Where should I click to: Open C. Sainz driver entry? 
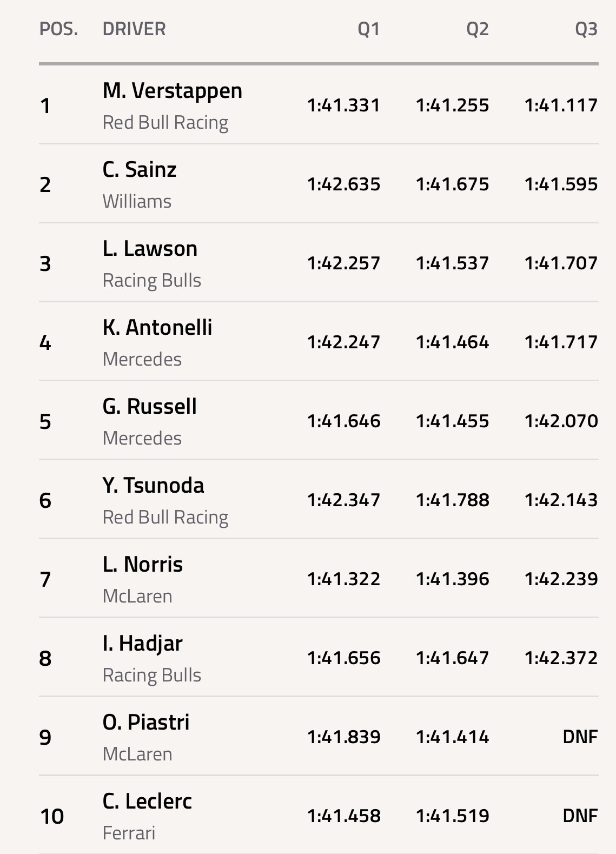tap(140, 170)
